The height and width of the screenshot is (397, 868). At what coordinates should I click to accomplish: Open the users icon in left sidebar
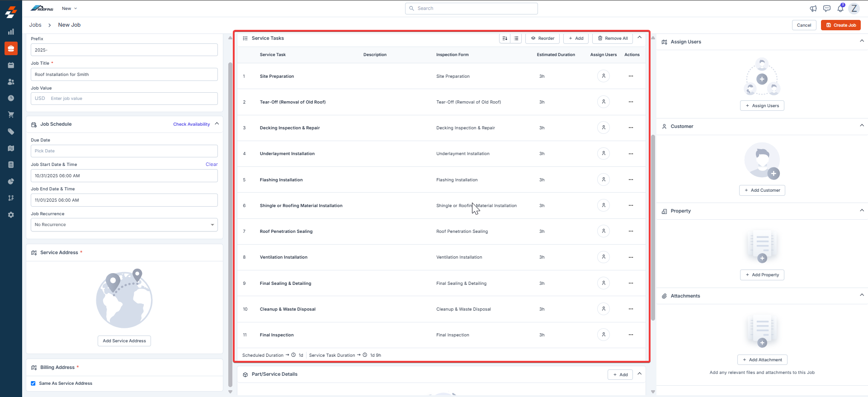point(11,82)
